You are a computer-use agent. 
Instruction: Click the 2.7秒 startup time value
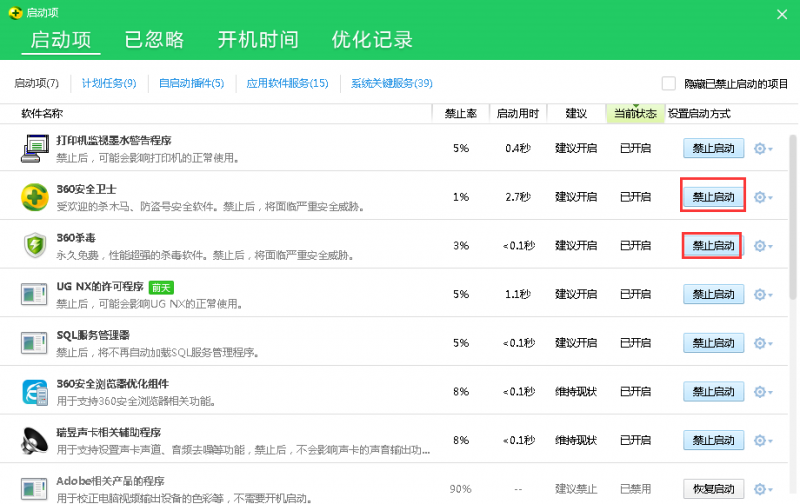(x=518, y=197)
